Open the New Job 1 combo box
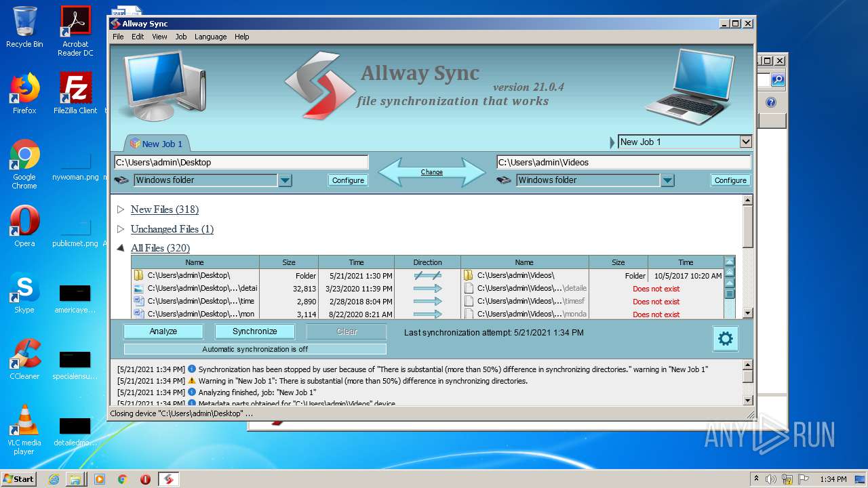Image resolution: width=868 pixels, height=488 pixels. tap(685, 142)
